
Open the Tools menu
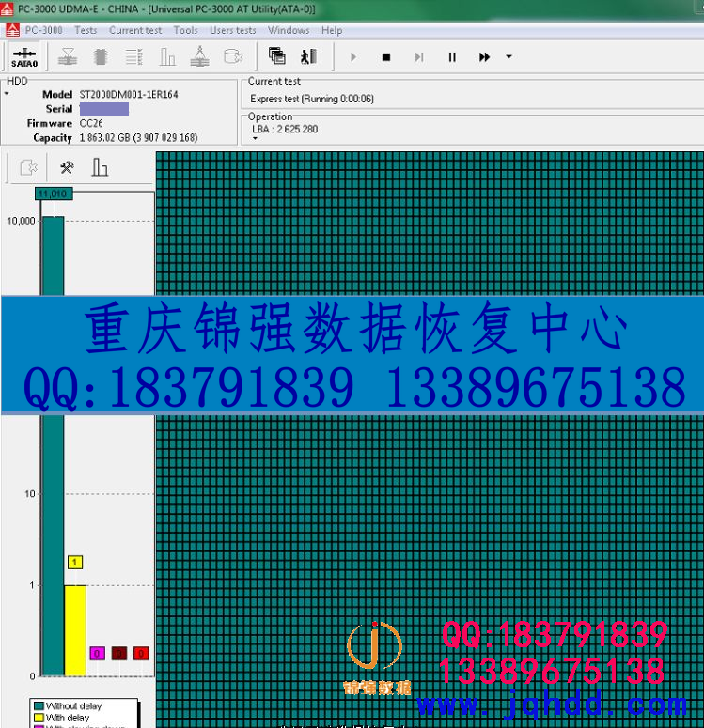[185, 30]
